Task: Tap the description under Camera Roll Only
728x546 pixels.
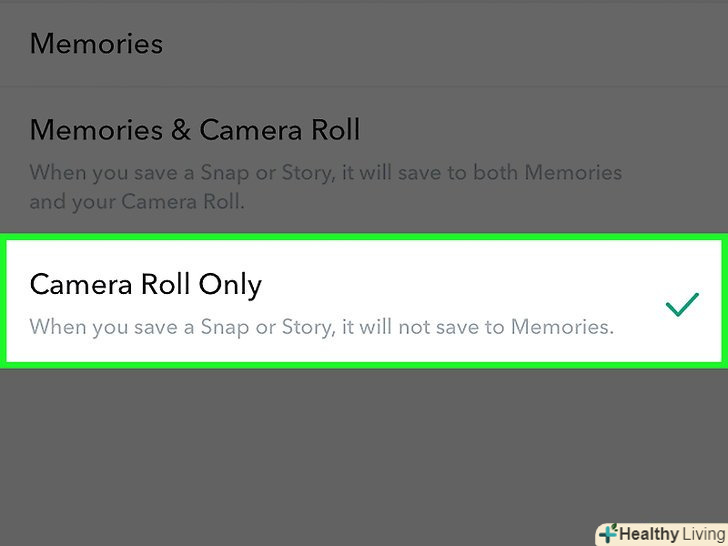Action: 321,326
